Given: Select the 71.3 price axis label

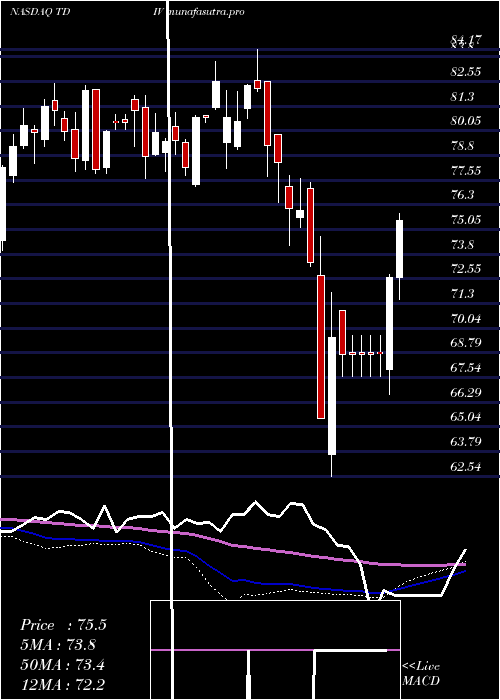Looking at the screenshot, I should [462, 294].
